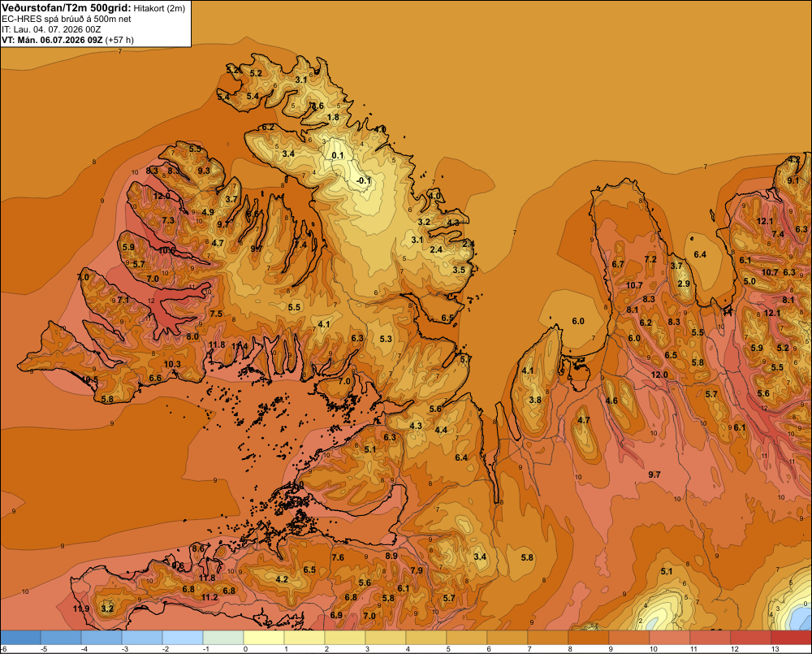
Task: Click the 6.0 value over the bay
Action: (578, 321)
